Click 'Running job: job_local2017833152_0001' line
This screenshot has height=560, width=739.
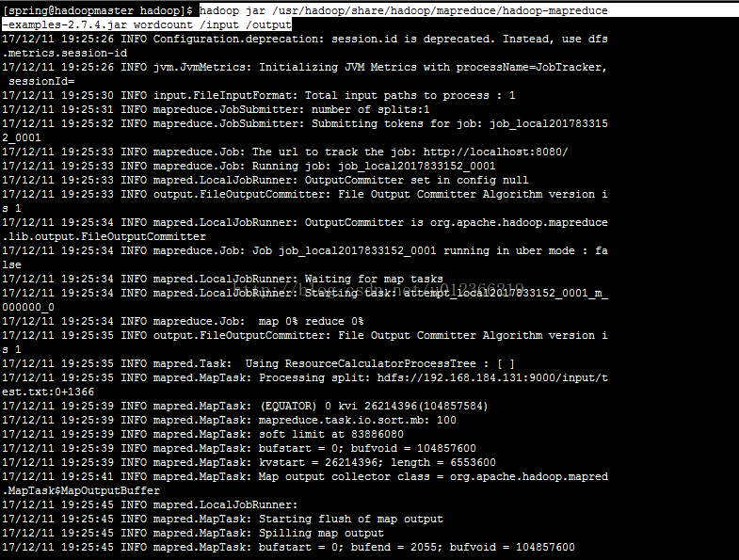click(x=249, y=166)
